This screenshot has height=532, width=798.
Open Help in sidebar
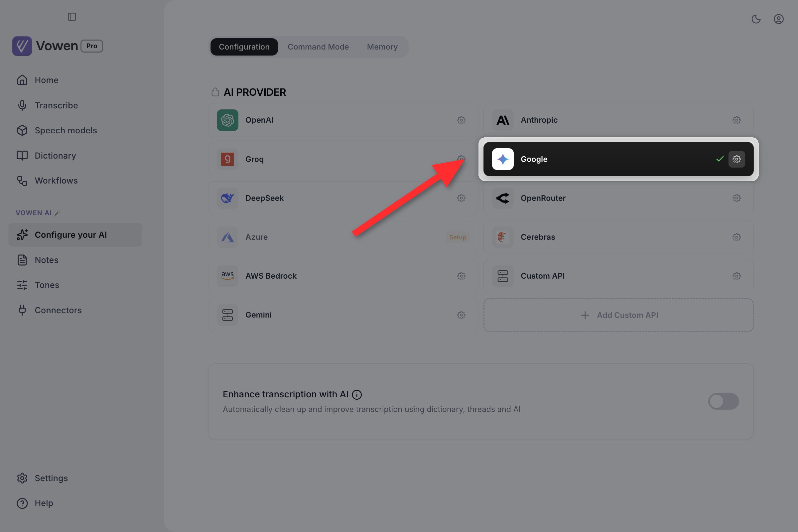coord(75,503)
